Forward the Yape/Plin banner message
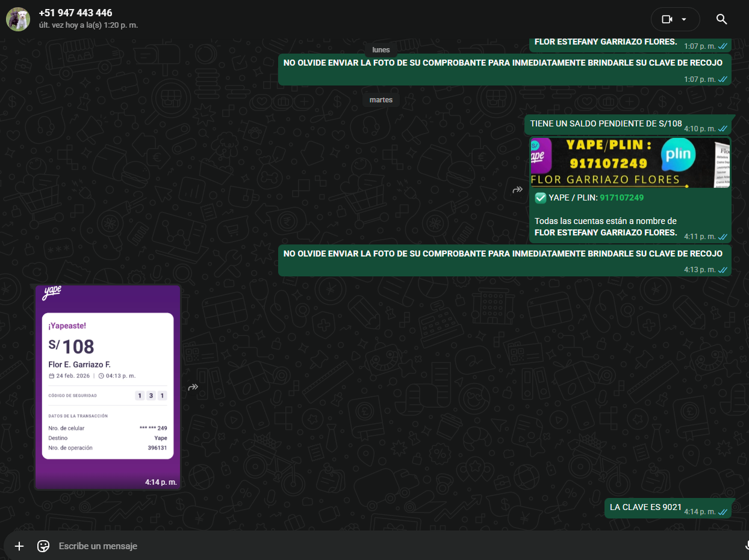749x560 pixels. 517,190
